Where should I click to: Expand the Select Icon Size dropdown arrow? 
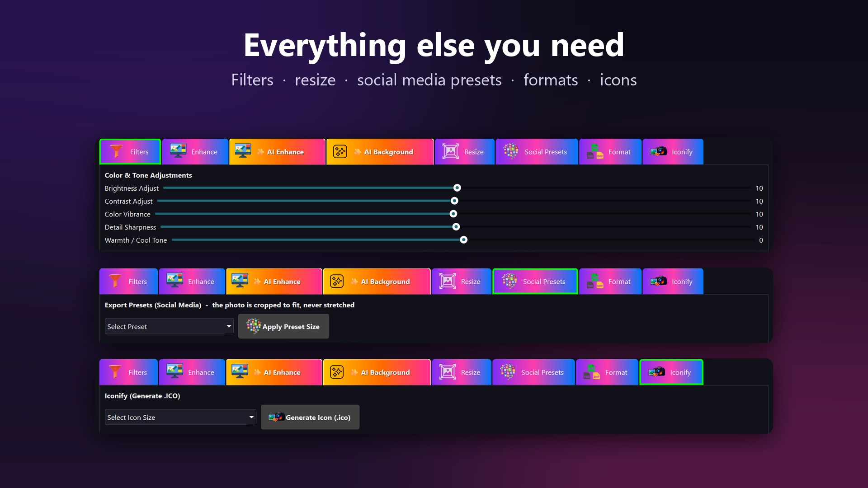click(x=251, y=417)
